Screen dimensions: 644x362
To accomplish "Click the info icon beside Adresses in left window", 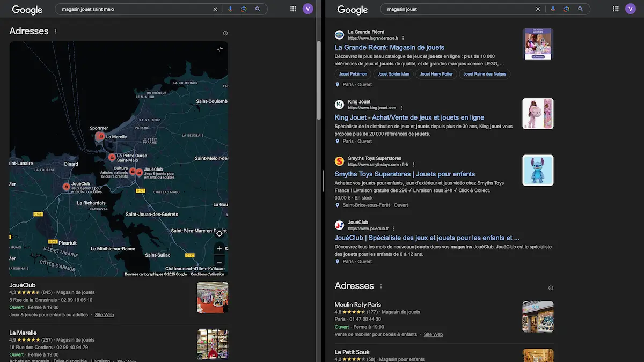I will 225,33.
